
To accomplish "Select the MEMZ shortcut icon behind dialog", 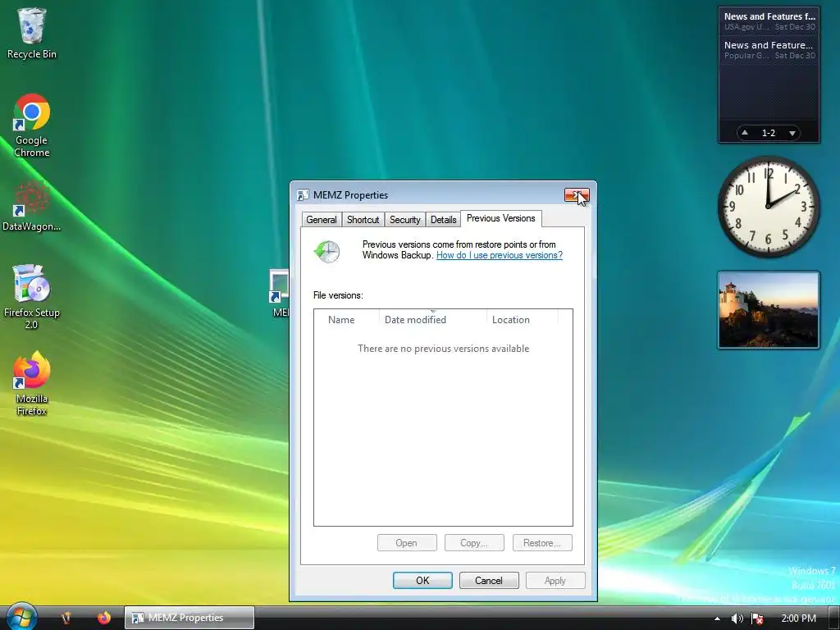I will tap(280, 293).
